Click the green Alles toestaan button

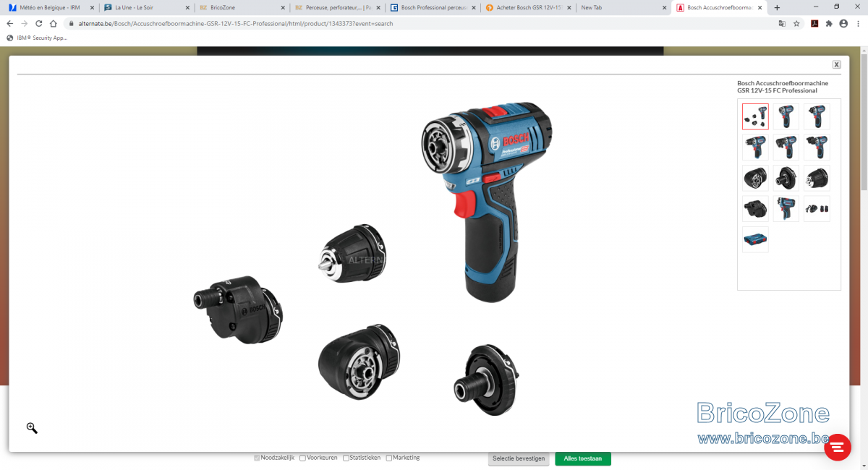[583, 458]
